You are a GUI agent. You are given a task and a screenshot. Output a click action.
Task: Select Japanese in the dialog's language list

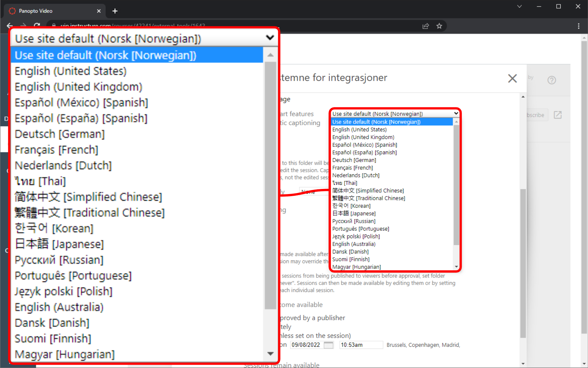tap(392, 214)
